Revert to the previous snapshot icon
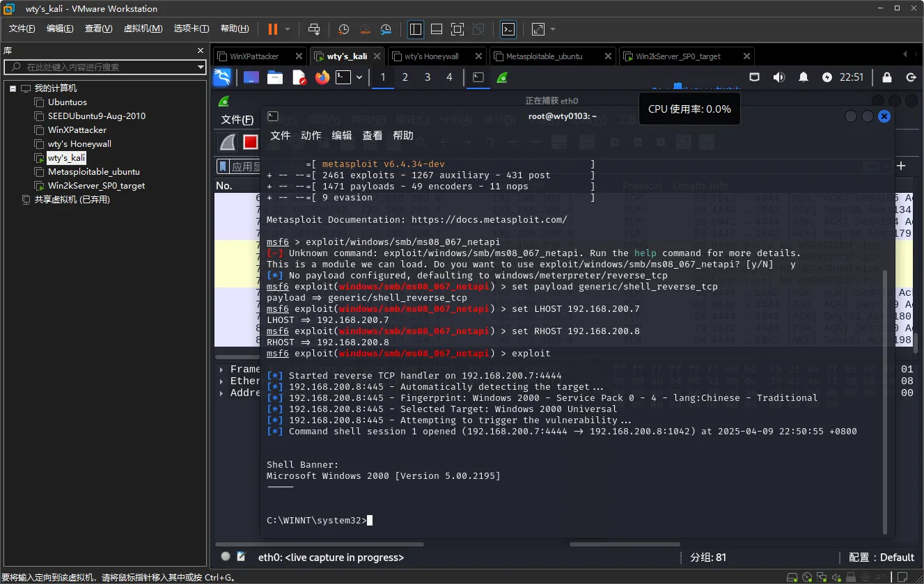Image resolution: width=924 pixels, height=584 pixels. click(x=365, y=29)
